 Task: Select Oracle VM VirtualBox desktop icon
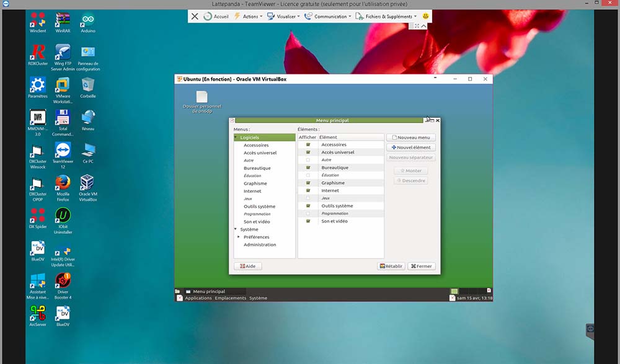point(88,189)
